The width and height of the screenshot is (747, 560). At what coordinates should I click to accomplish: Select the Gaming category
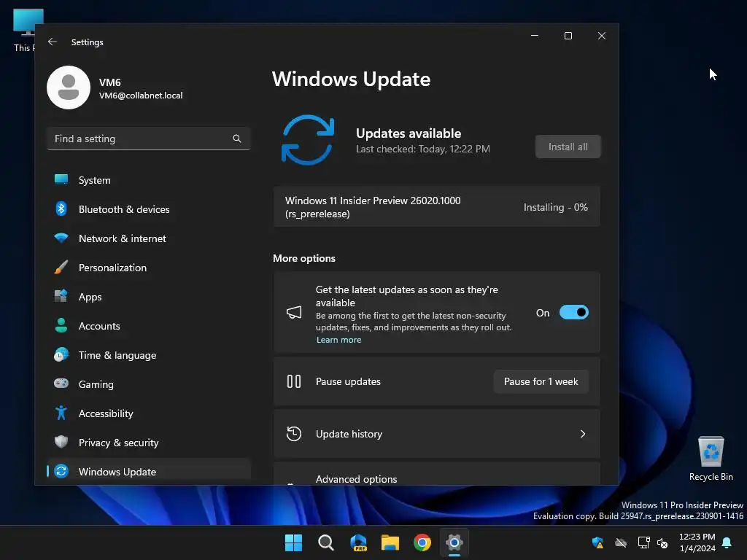point(149,384)
